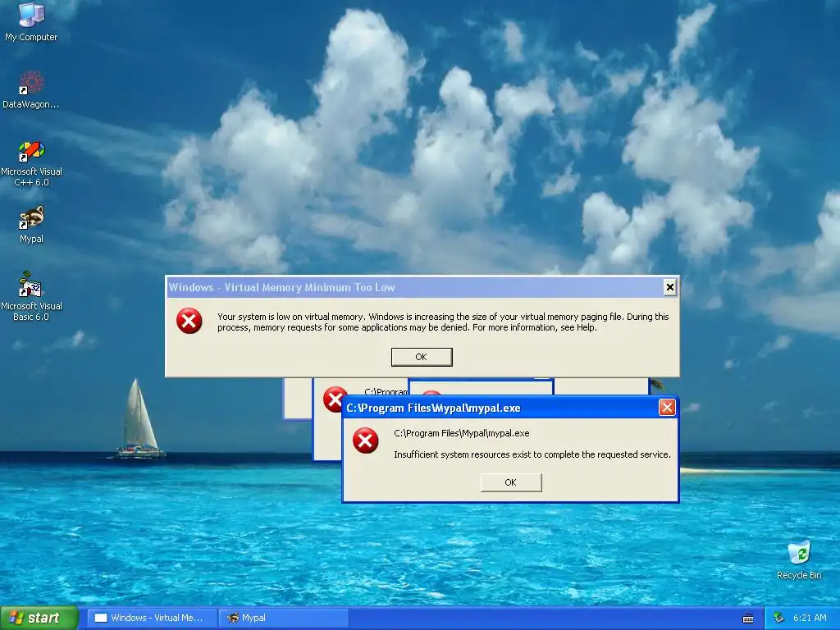Close the front mypal.exe error dialog

pyautogui.click(x=667, y=408)
